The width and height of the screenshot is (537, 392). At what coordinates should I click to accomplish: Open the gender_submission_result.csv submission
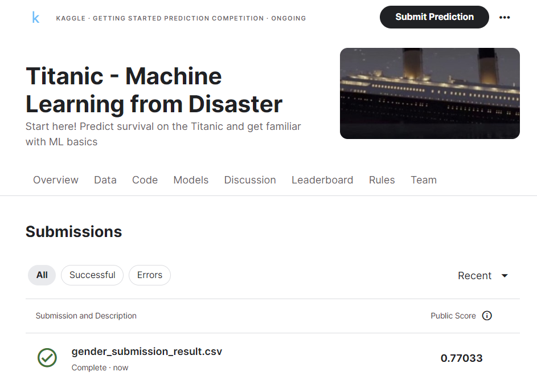(146, 352)
